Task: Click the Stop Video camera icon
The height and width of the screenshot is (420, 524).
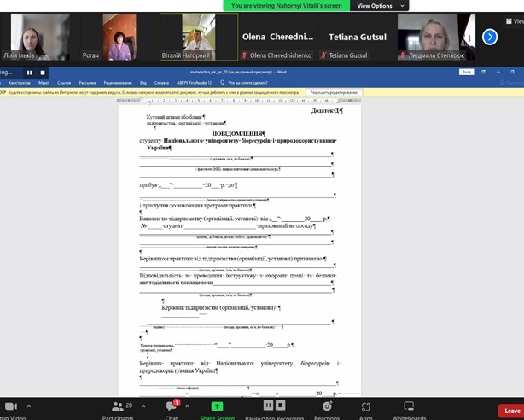Action: 10,406
